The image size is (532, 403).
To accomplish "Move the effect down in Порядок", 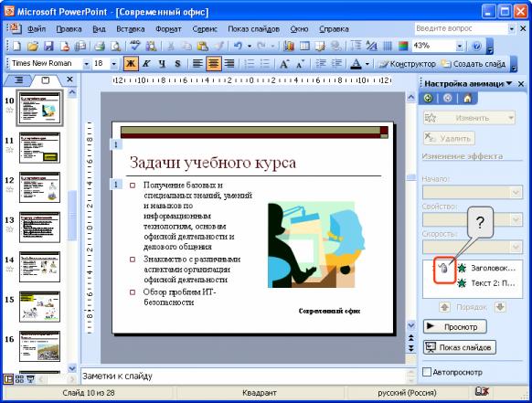I will [500, 307].
